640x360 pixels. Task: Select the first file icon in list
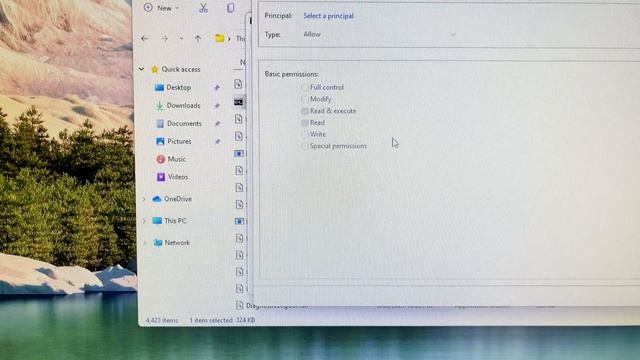238,84
